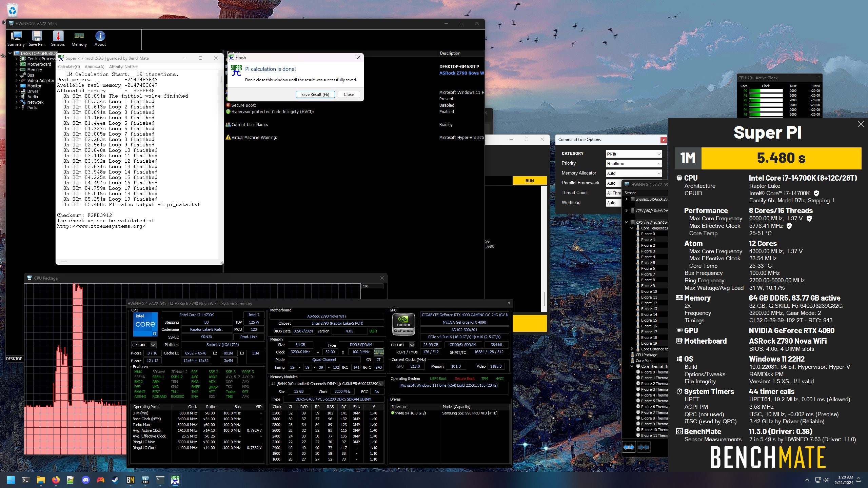The width and height of the screenshot is (868, 488).
Task: Open the Parallel Framework dropdown
Action: click(x=614, y=183)
